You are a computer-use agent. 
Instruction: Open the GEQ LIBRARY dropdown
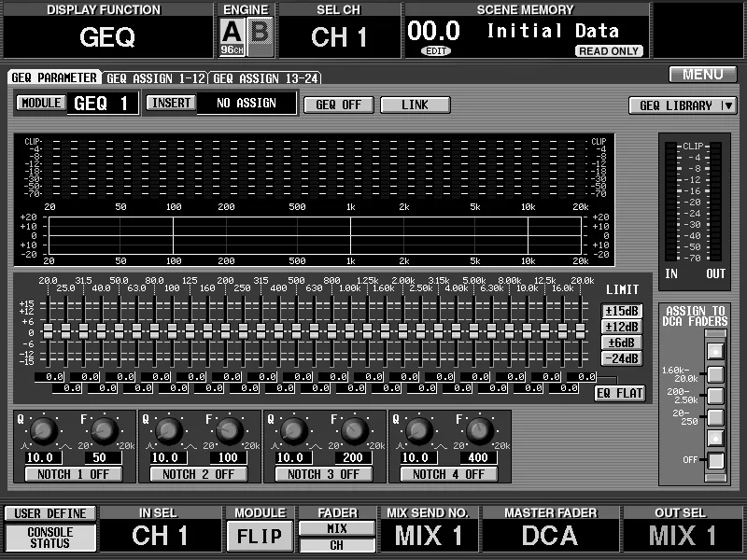683,105
